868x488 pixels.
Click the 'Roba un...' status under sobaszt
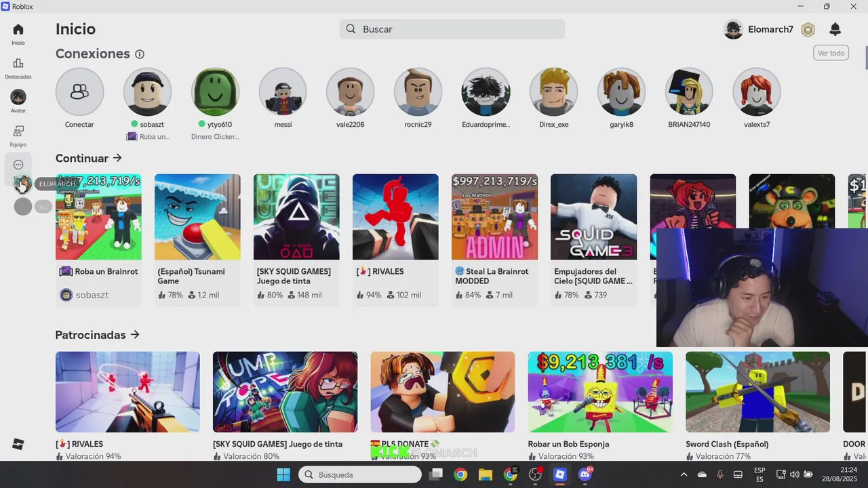pyautogui.click(x=149, y=136)
